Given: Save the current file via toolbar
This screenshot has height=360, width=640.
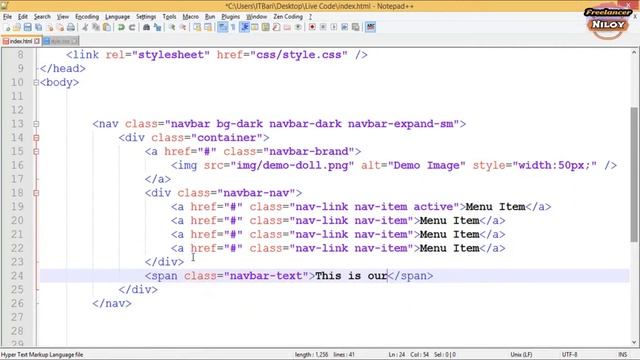Looking at the screenshot, I should pos(27,27).
